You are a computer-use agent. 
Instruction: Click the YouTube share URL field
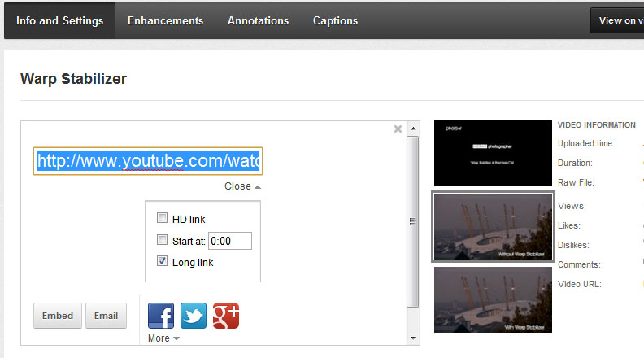pyautogui.click(x=148, y=161)
